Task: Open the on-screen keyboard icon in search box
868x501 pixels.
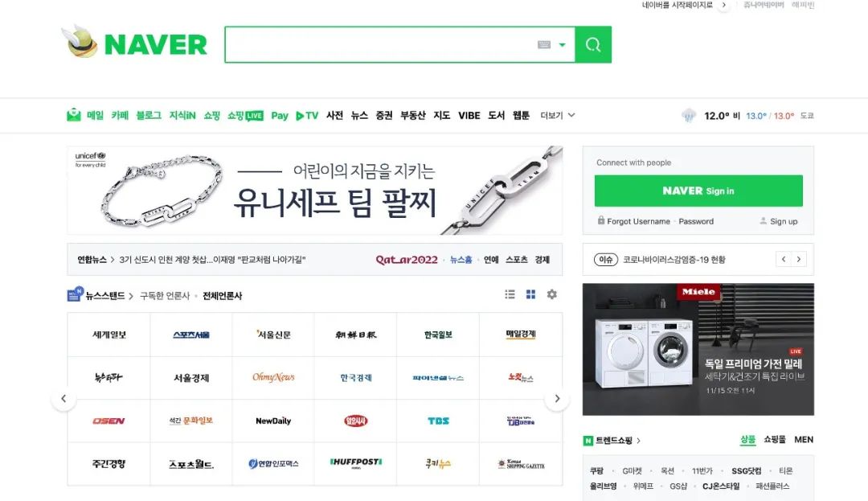Action: coord(544,44)
